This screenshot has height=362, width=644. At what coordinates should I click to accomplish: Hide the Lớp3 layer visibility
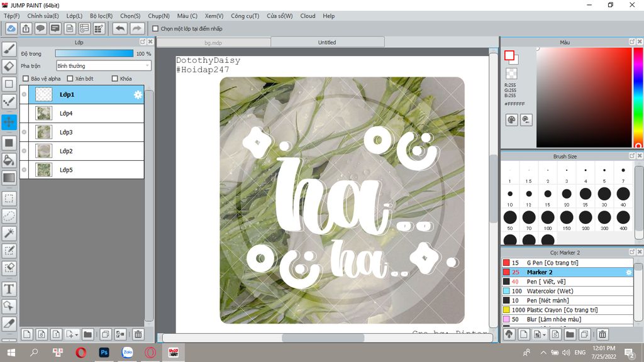pos(24,133)
